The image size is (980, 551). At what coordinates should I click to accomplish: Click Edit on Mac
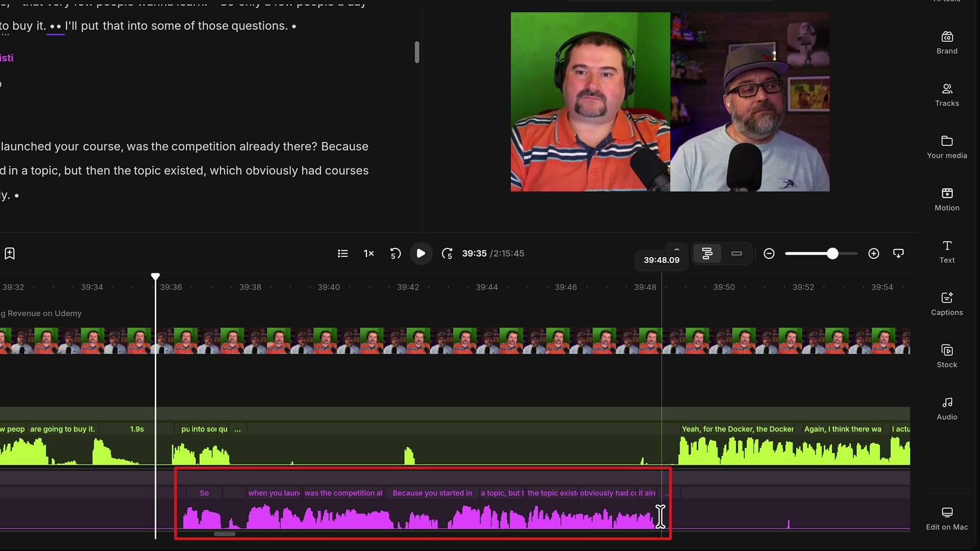(x=947, y=519)
